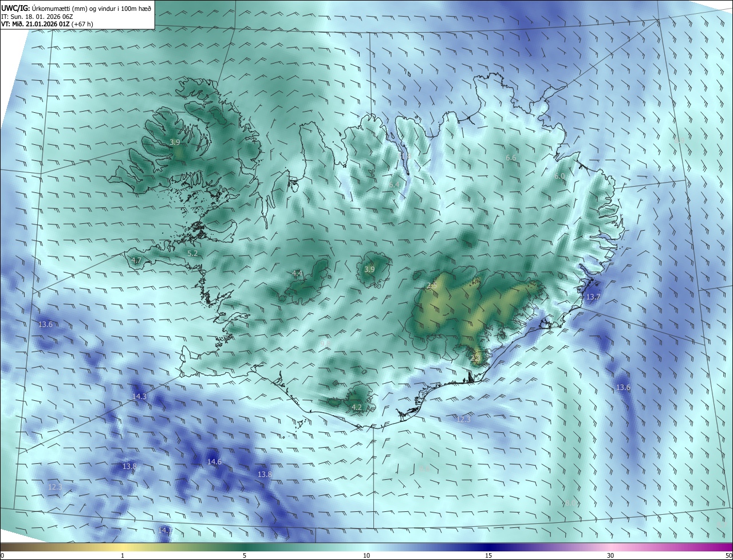Image resolution: width=733 pixels, height=560 pixels.
Task: Click the 'UWC/IG' title in the header box
Action: point(15,7)
